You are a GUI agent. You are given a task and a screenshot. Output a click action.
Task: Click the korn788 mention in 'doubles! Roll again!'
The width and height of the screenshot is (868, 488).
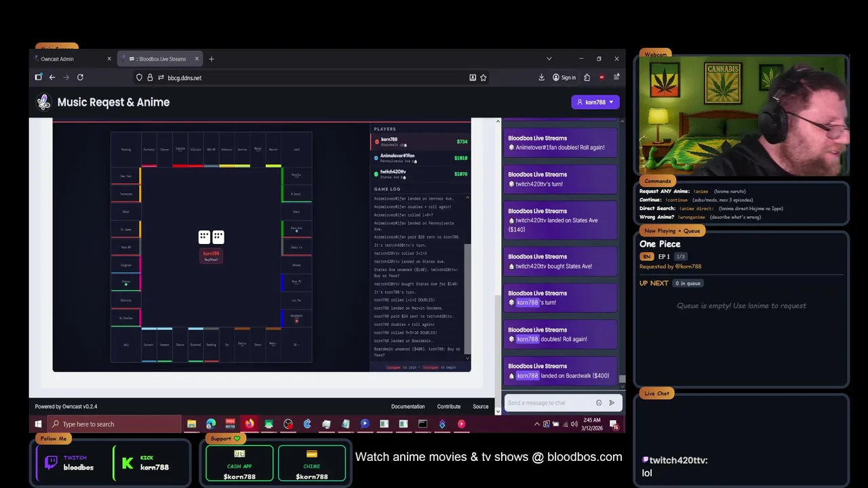(527, 339)
